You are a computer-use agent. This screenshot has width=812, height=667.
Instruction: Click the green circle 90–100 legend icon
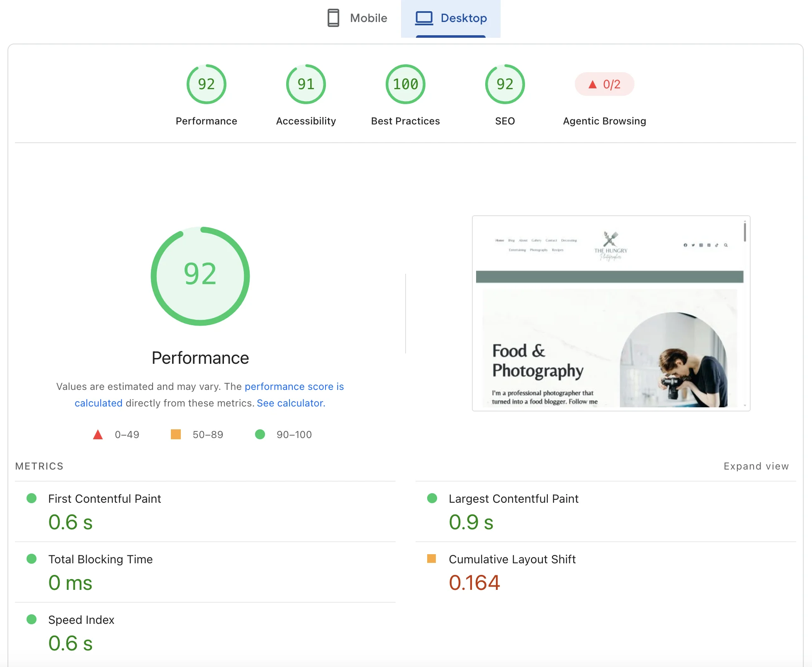pyautogui.click(x=260, y=434)
